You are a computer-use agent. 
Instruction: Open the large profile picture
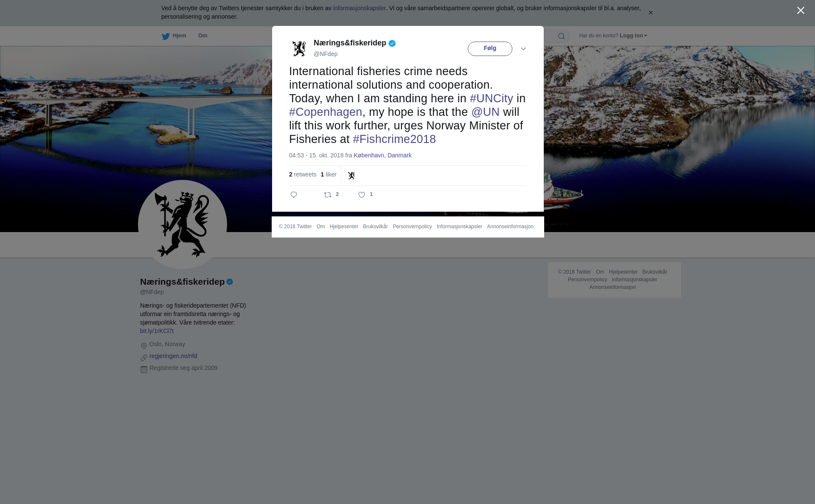click(x=183, y=224)
